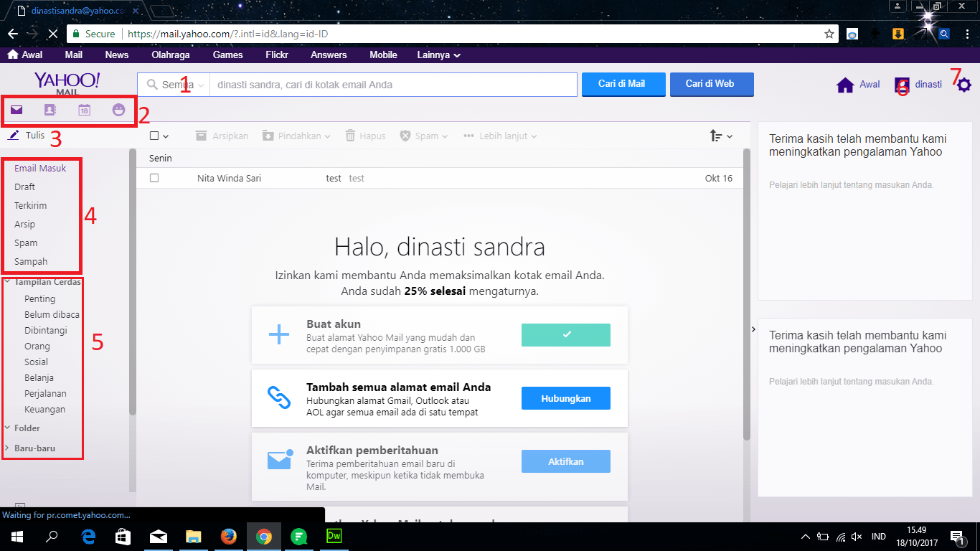
Task: Open Answers in the navigation bar
Action: pyautogui.click(x=329, y=55)
